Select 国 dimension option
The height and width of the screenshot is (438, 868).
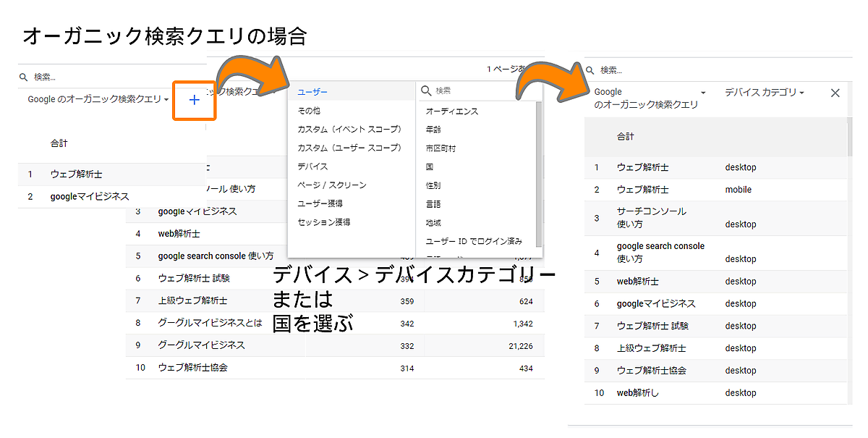pyautogui.click(x=430, y=167)
